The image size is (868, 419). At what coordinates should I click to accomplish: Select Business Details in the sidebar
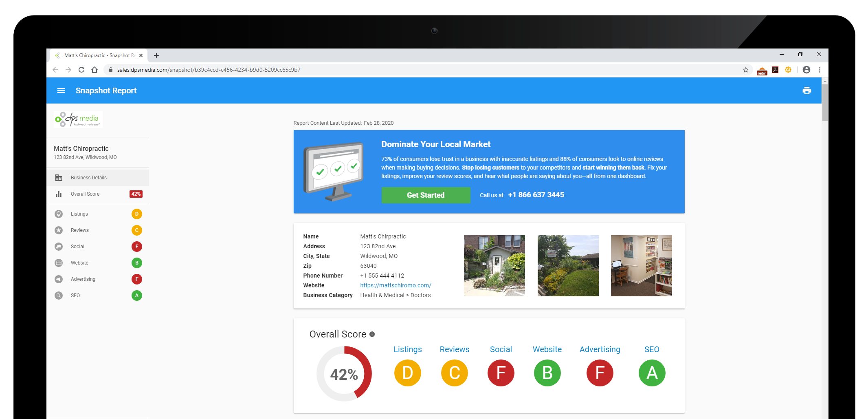point(89,178)
